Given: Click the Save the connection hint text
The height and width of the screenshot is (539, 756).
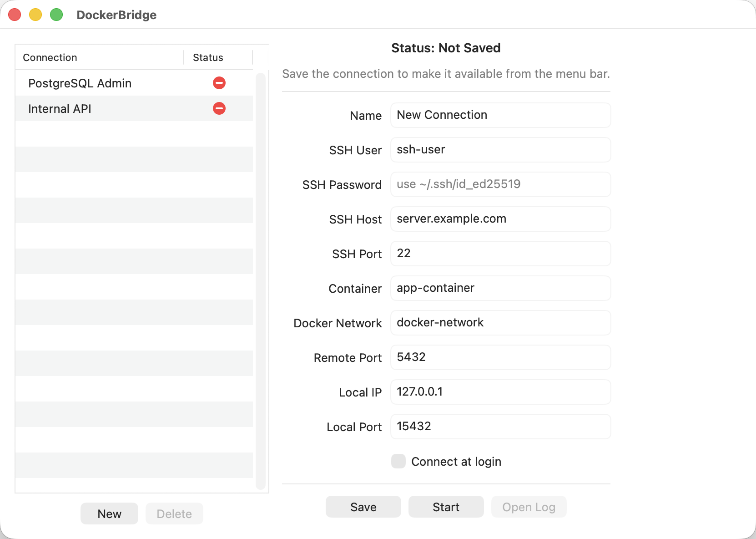Looking at the screenshot, I should pos(446,74).
